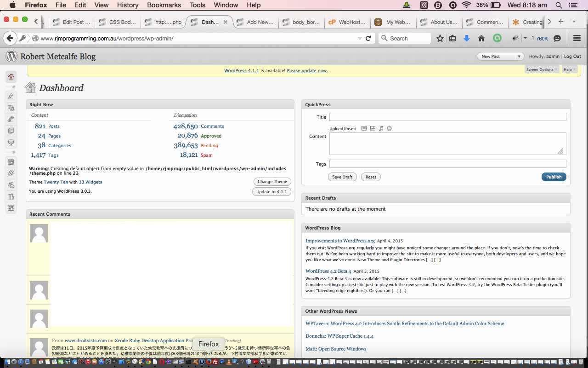
Task: Click the Add Audio music note icon
Action: (x=381, y=128)
